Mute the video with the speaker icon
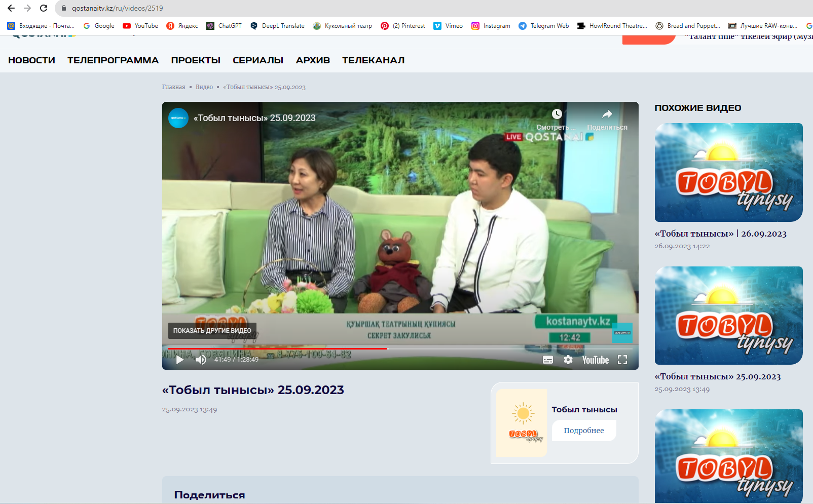Viewport: 813px width, 504px height. 201,360
